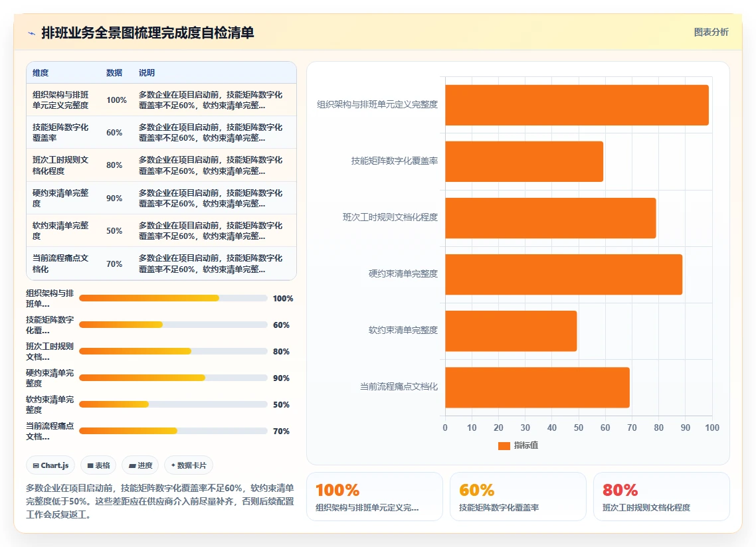Image resolution: width=756 pixels, height=547 pixels.
Task: Click the 100 label on the chart x-axis
Action: pos(712,428)
